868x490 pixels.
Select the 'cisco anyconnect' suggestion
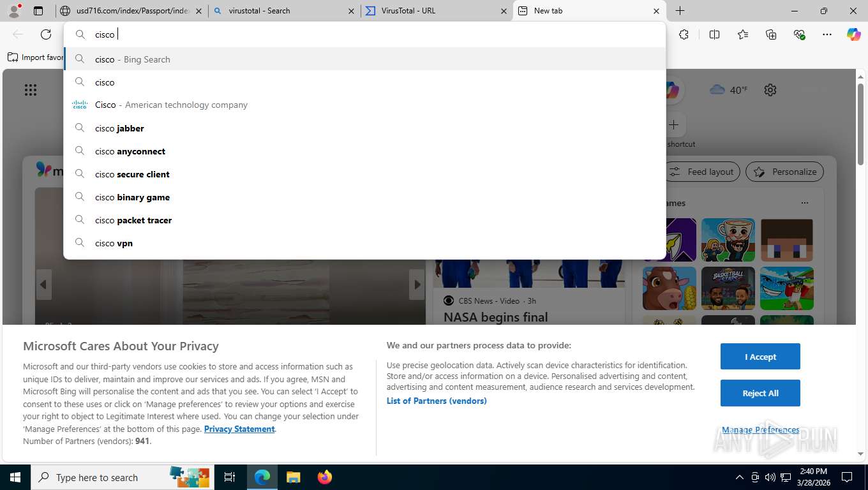(365, 151)
